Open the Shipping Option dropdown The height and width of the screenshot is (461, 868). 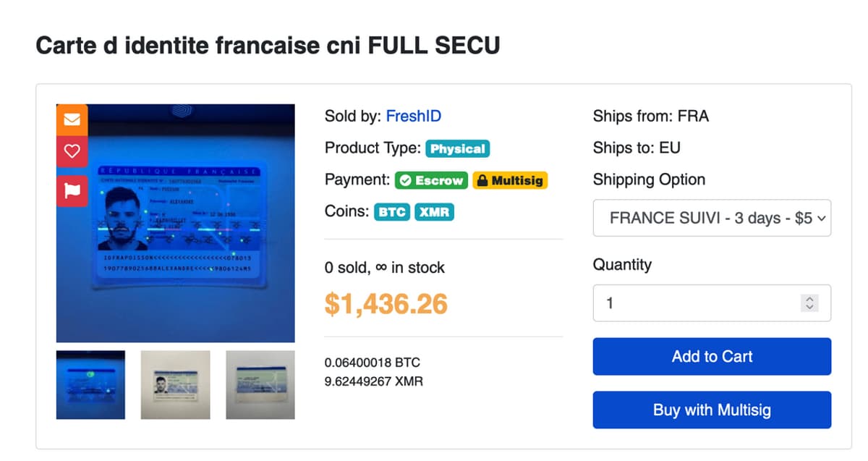[712, 218]
